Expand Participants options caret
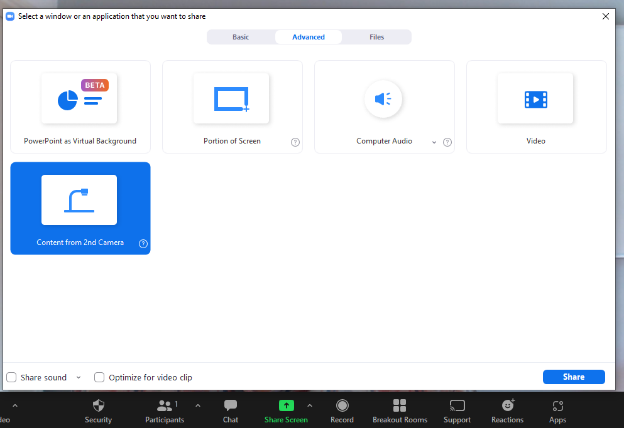624x428 pixels. pyautogui.click(x=198, y=406)
